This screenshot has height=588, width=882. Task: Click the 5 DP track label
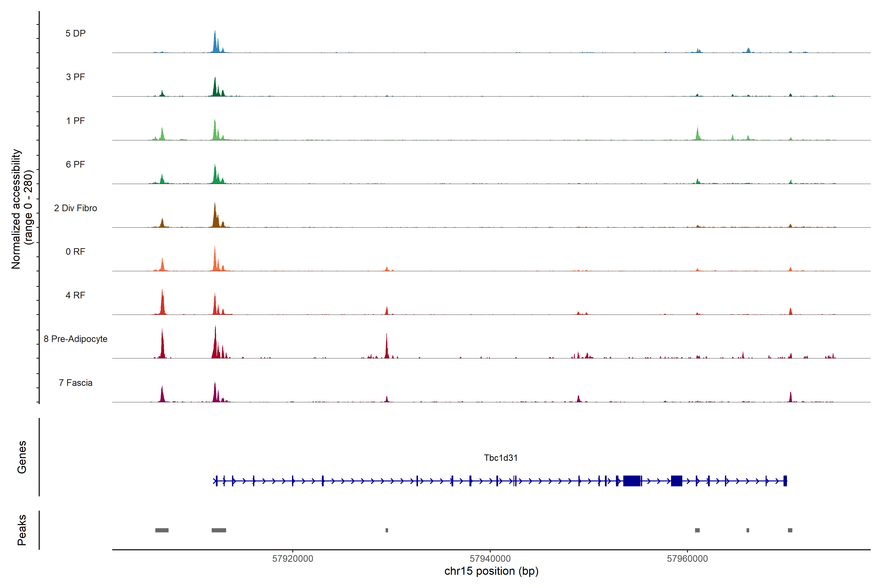click(x=75, y=33)
